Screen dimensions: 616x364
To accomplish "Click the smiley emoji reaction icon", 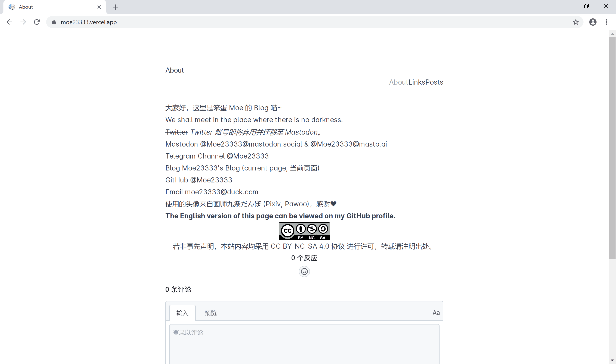I will tap(304, 272).
